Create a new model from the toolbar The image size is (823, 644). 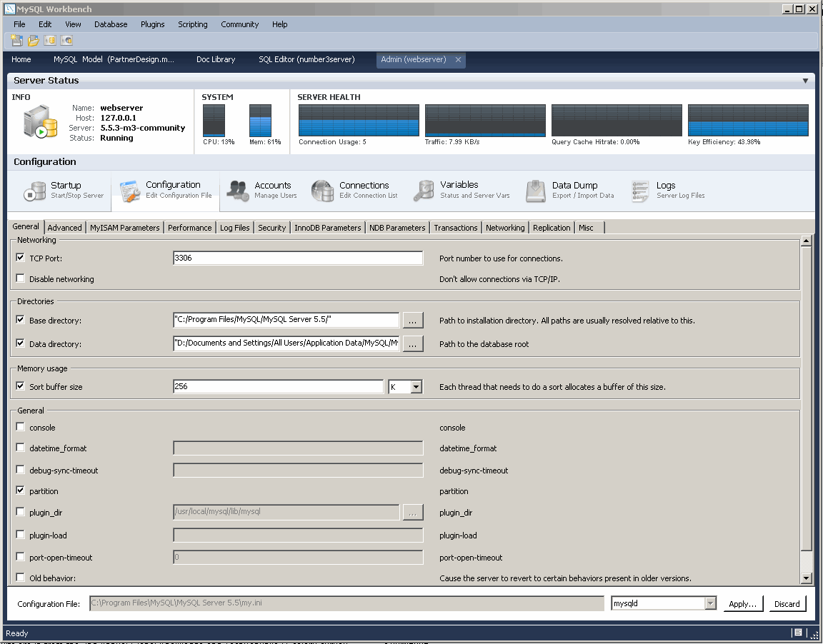coord(16,40)
